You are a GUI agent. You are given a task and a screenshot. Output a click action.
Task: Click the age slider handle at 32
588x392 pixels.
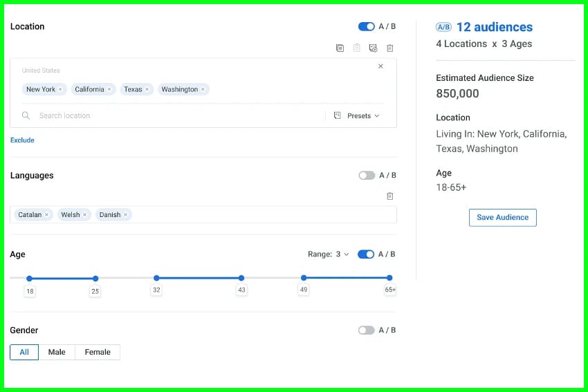(156, 278)
